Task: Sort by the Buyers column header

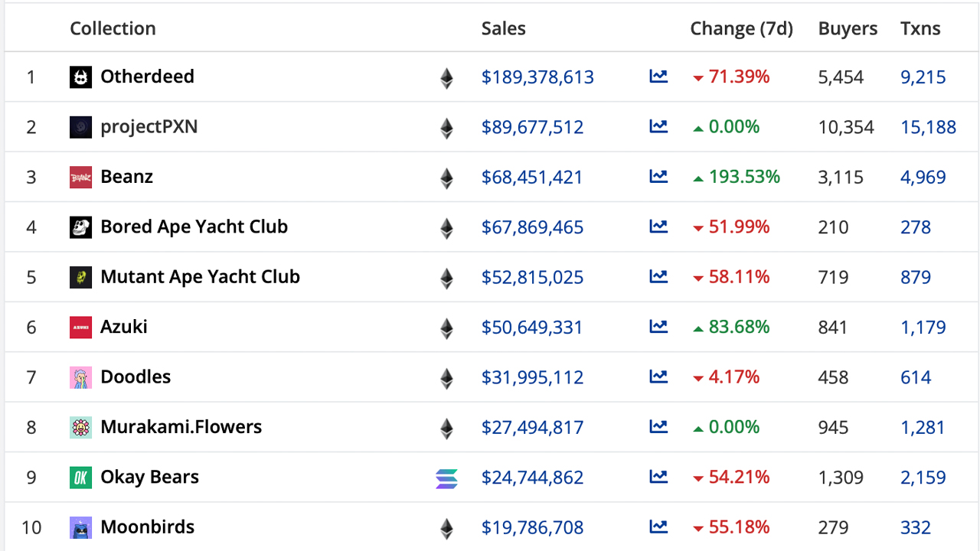Action: [x=848, y=28]
